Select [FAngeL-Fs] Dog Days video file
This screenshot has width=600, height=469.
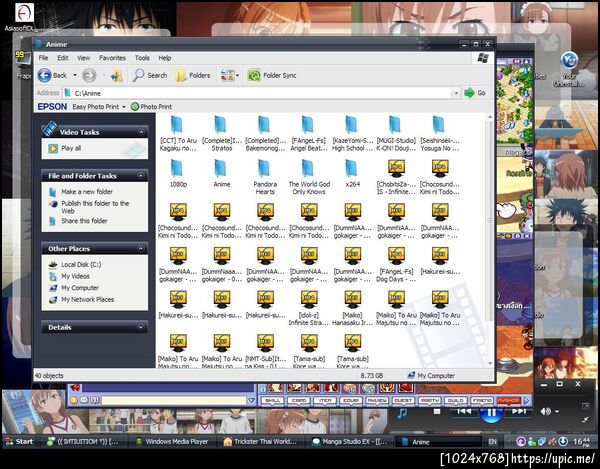coord(396,265)
